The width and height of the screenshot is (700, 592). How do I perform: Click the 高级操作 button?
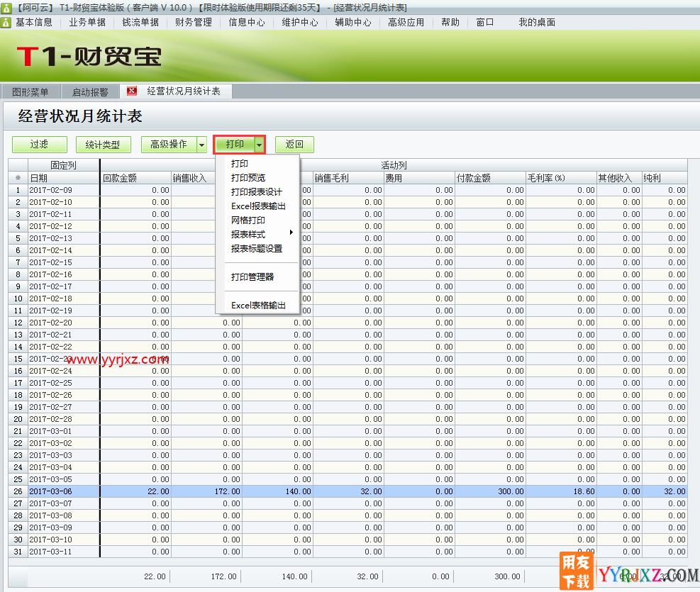[169, 145]
